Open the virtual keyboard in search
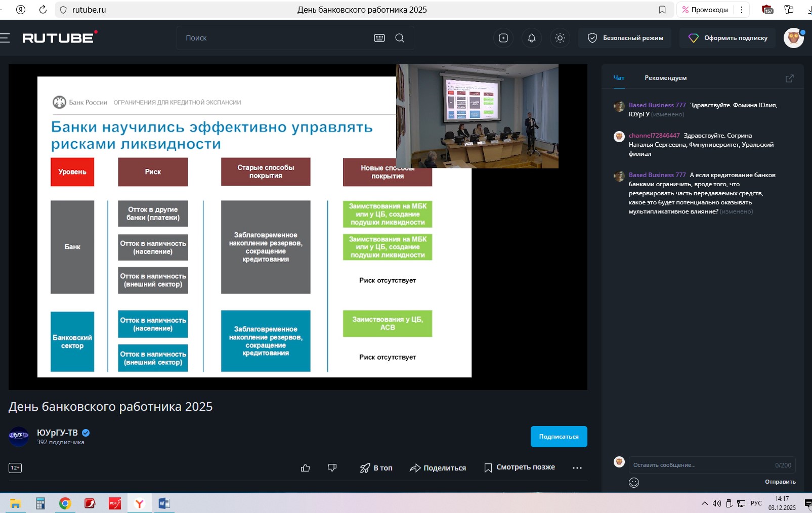 (379, 38)
